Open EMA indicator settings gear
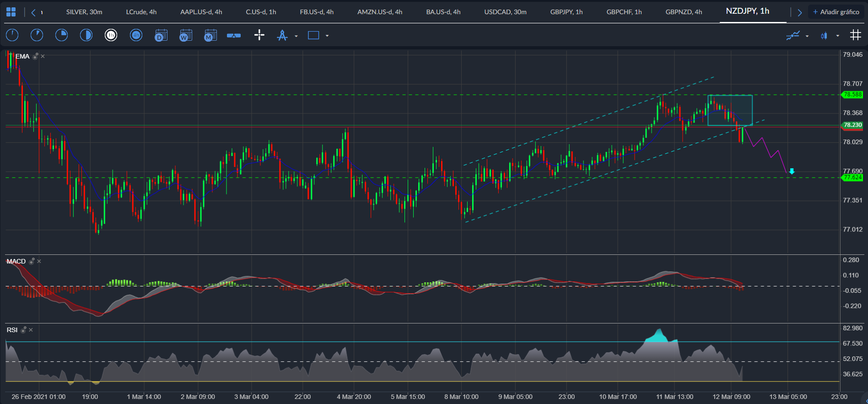868x404 pixels. point(35,56)
